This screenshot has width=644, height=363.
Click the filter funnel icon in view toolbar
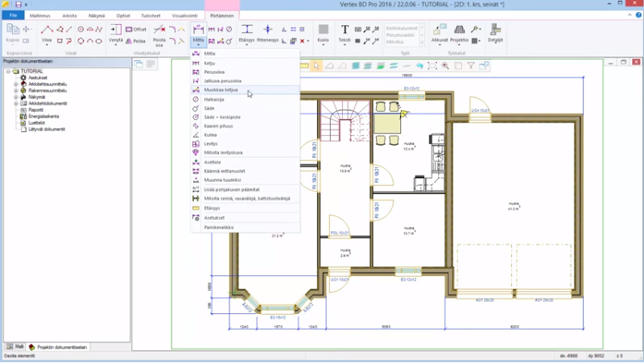pyautogui.click(x=471, y=65)
